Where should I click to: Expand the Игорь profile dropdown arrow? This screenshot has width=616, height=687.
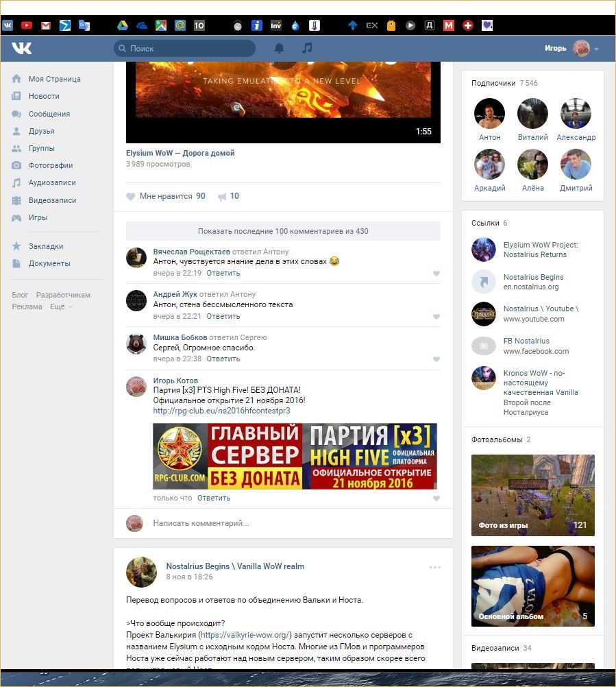click(596, 49)
